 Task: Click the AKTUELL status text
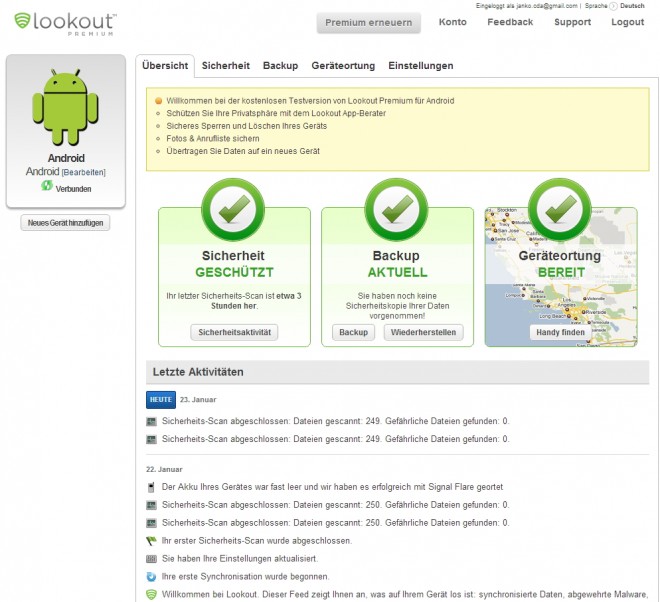click(397, 272)
